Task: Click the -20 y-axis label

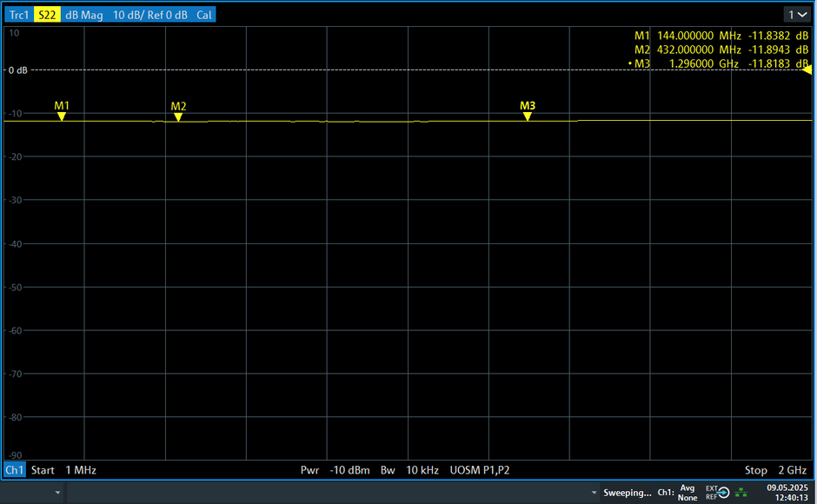Action: (15, 156)
